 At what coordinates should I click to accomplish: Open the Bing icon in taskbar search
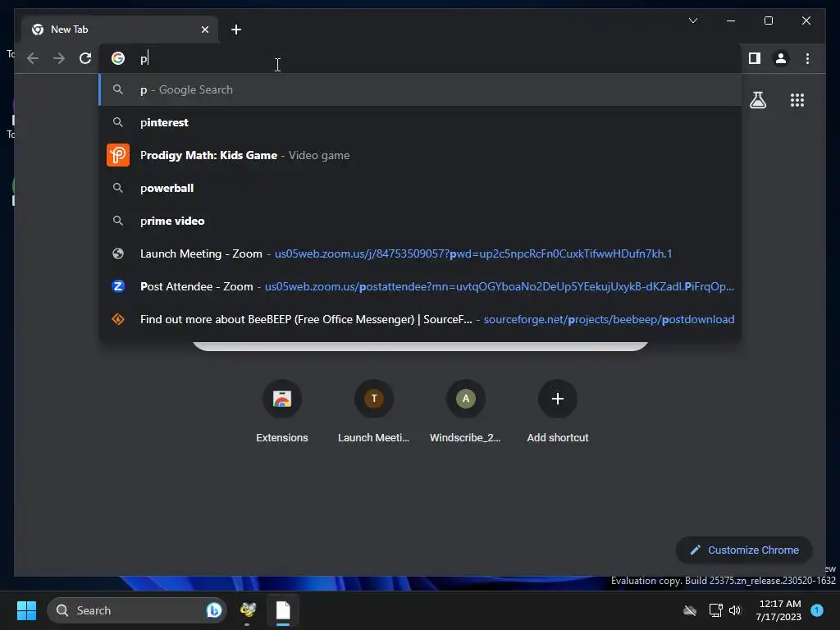[214, 610]
